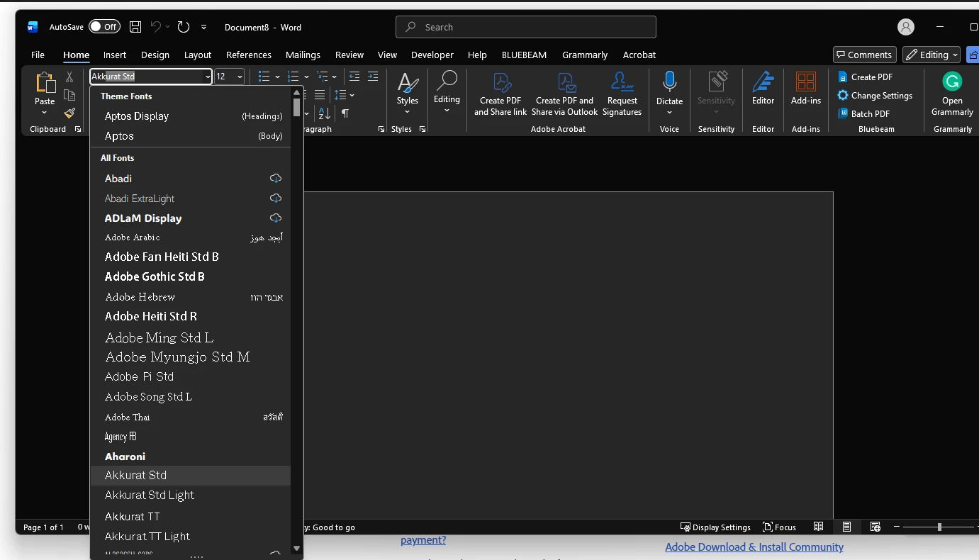Click the Request Signatures icon
The image size is (979, 560).
click(x=622, y=95)
